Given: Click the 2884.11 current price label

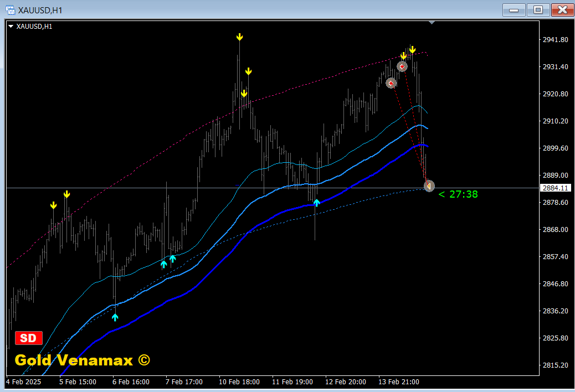Looking at the screenshot, I should [x=555, y=188].
